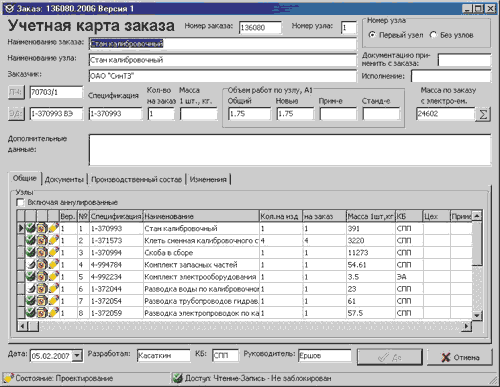
Task: Open the card icon in row 4-994784
Action: point(42,265)
